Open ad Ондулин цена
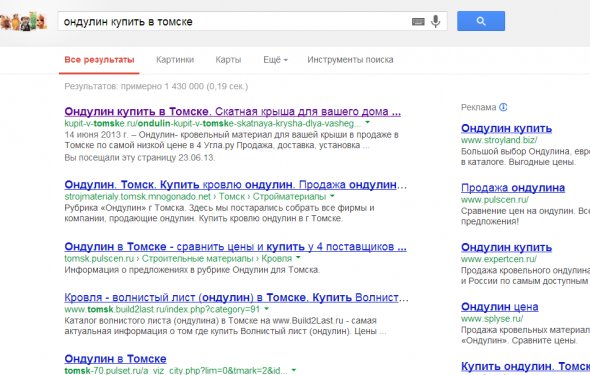This screenshot has height=375, width=590. point(500,307)
